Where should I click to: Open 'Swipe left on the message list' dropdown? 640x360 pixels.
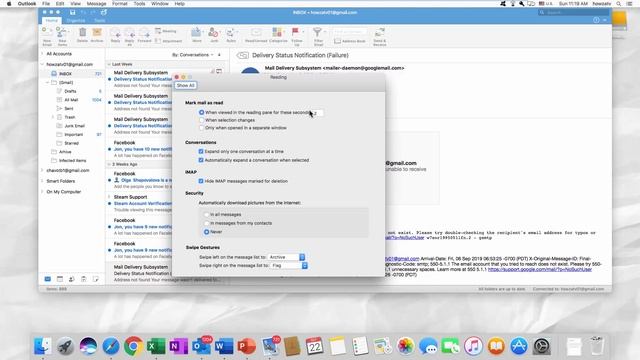pos(287,257)
